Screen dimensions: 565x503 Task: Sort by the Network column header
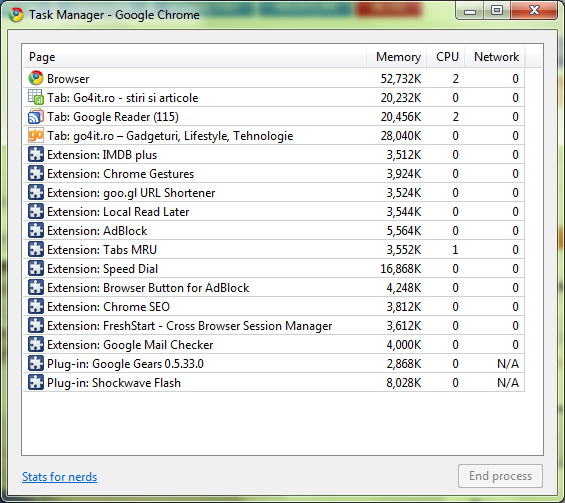495,57
